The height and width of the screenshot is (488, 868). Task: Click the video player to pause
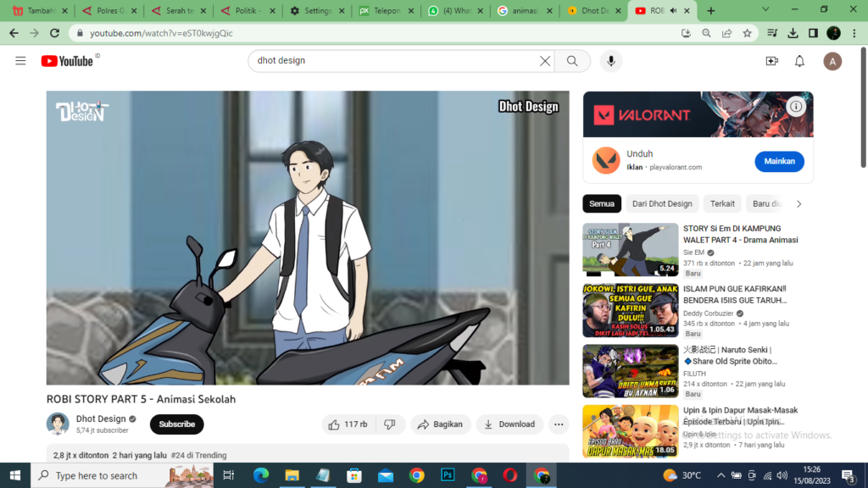coord(308,238)
